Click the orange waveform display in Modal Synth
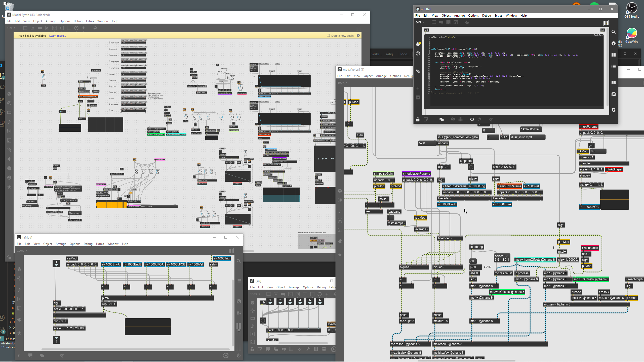The width and height of the screenshot is (644, 362). [111, 205]
